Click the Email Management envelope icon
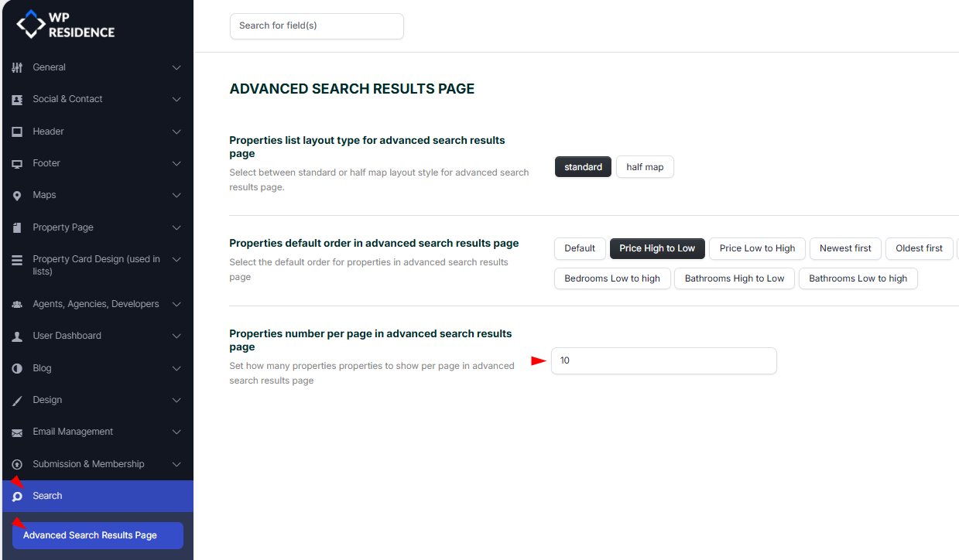959x560 pixels. coord(17,432)
